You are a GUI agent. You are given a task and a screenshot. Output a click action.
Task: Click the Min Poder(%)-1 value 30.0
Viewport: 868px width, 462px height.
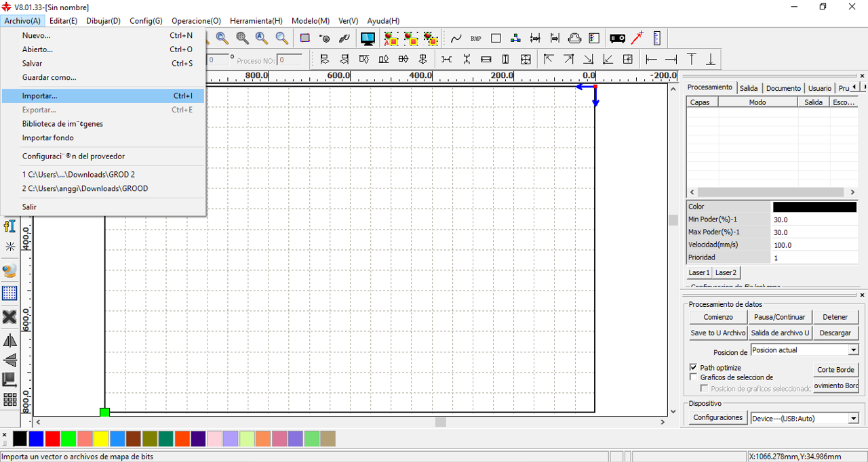814,219
